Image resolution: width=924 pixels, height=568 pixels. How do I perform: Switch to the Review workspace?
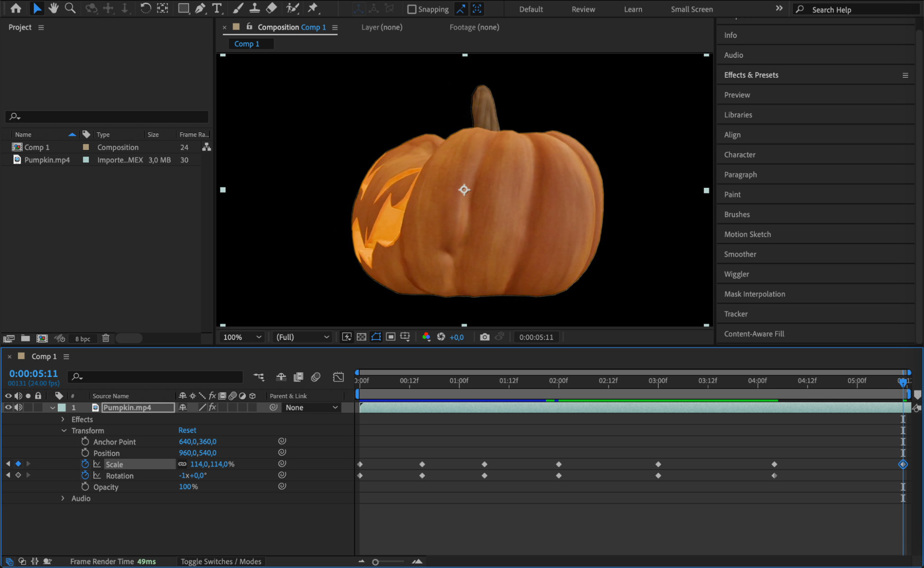[x=583, y=9]
